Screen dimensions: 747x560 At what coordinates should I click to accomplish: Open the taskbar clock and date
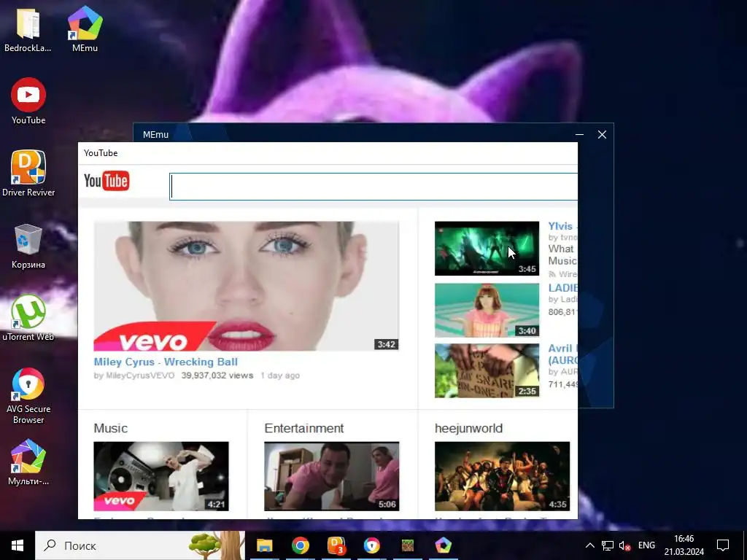tap(684, 545)
